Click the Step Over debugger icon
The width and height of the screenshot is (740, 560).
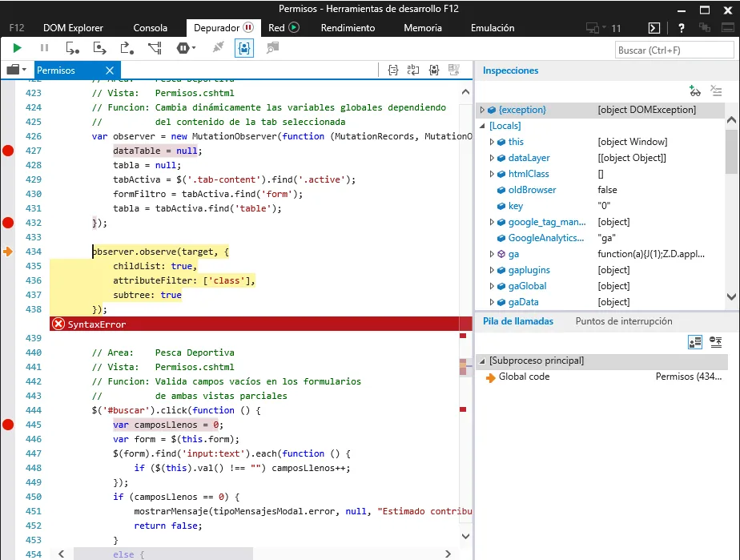99,49
